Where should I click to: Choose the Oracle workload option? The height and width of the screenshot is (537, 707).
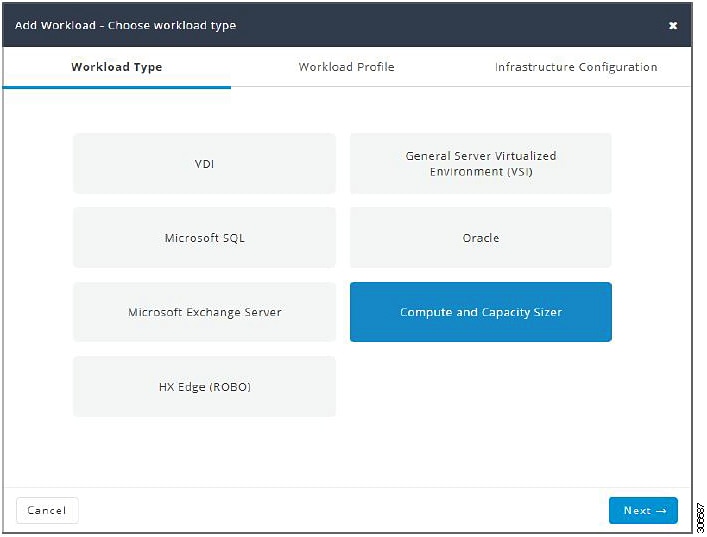pyautogui.click(x=481, y=238)
